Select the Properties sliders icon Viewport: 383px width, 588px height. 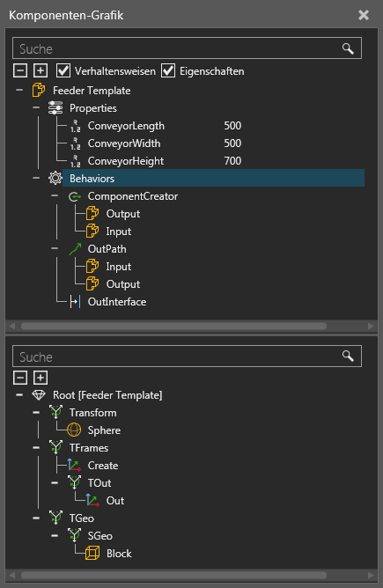[x=55, y=108]
